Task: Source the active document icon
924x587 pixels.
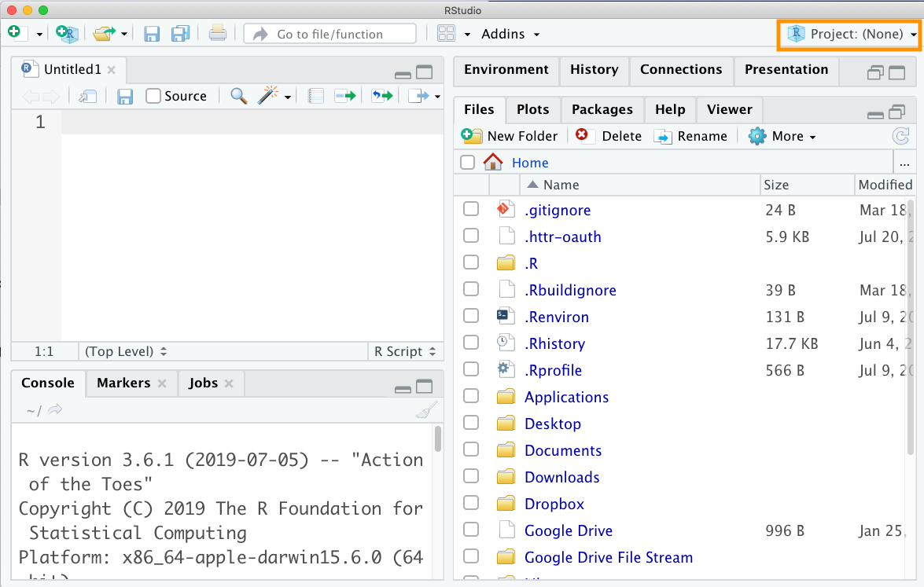Action: [x=418, y=96]
